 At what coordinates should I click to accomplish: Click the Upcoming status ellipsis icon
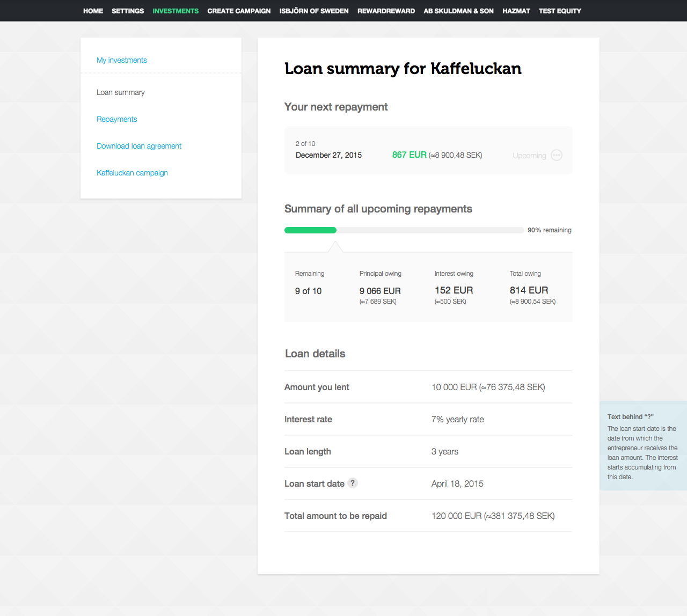pyautogui.click(x=557, y=155)
